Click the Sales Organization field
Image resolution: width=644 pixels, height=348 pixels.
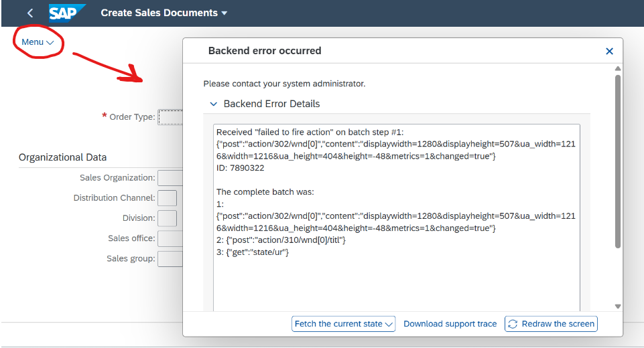tap(170, 178)
